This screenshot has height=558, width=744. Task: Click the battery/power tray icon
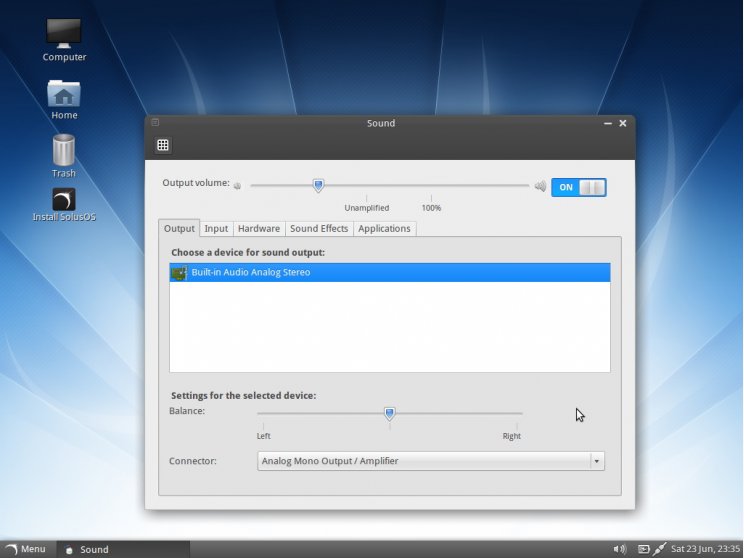(x=643, y=549)
